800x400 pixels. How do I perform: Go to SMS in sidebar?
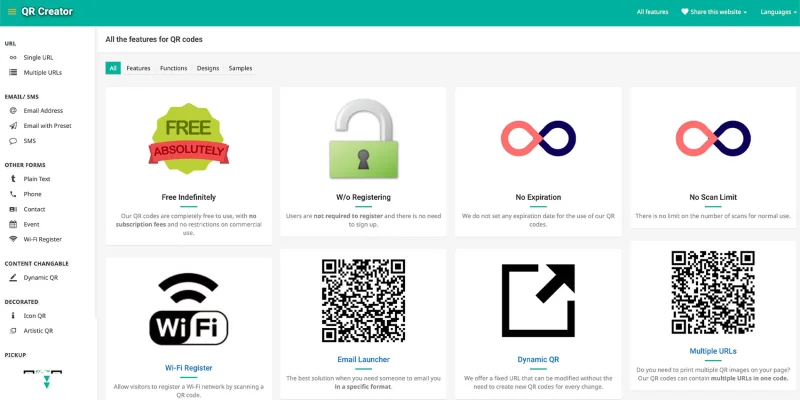tap(30, 141)
